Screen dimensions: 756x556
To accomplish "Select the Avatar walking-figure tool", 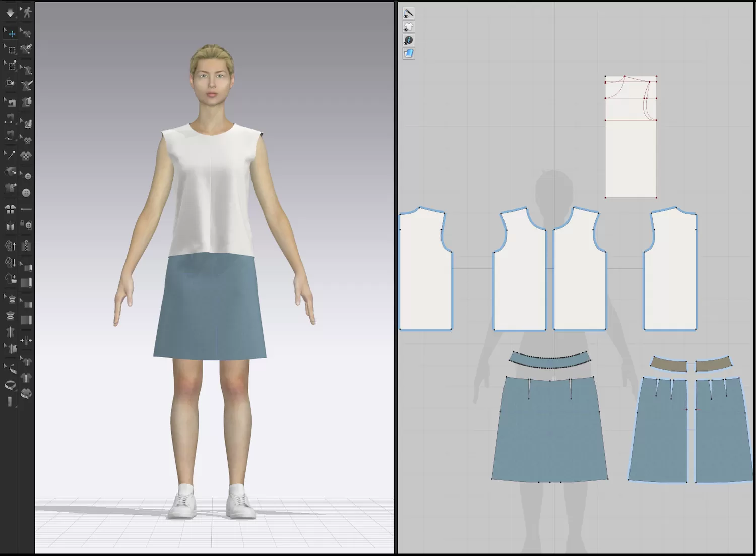I will (26, 13).
